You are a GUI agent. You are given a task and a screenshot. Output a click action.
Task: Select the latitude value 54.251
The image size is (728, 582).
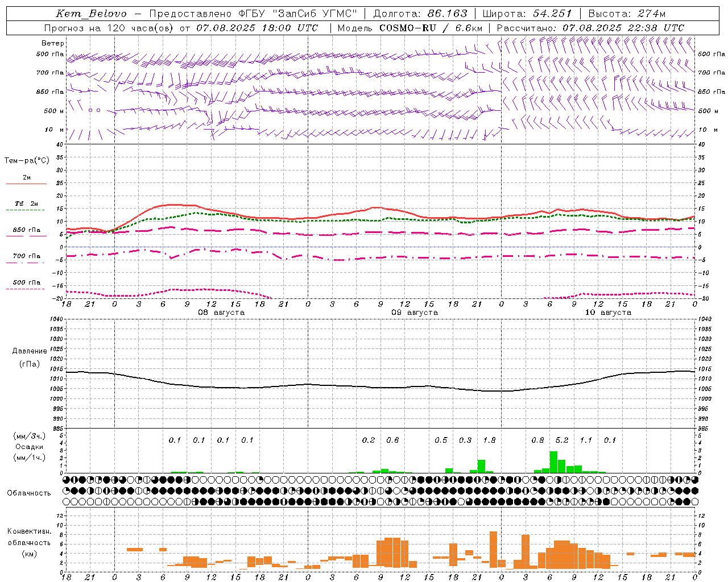coord(552,13)
